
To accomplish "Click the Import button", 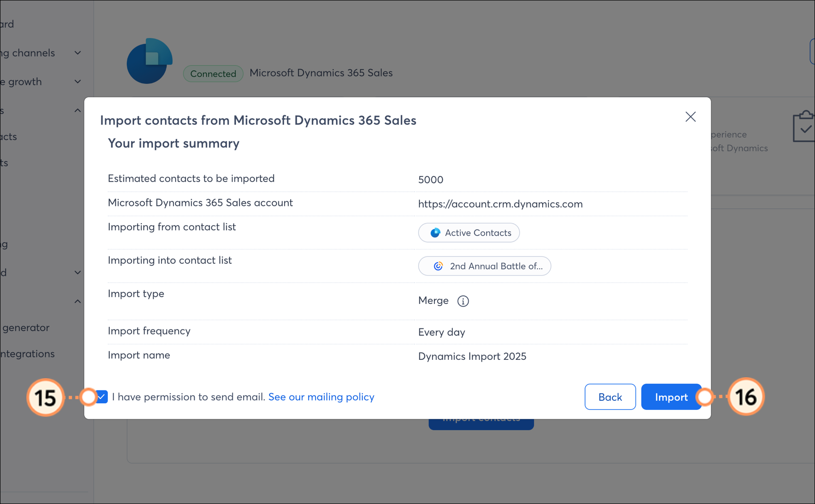I will point(671,397).
